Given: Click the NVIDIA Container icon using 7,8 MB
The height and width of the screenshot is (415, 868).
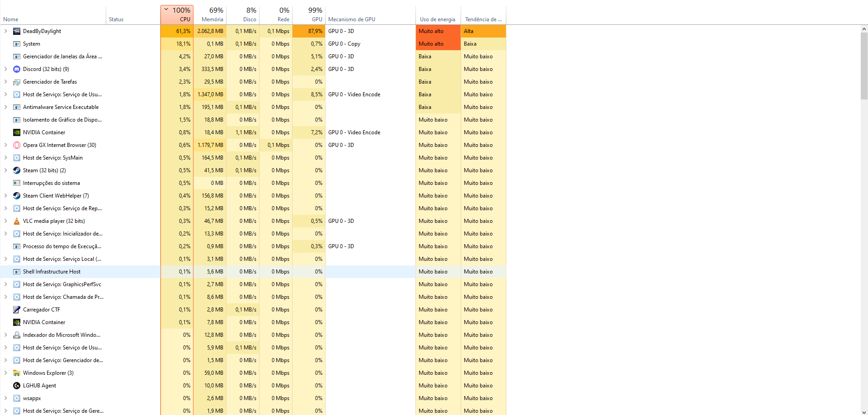Looking at the screenshot, I should click(x=17, y=322).
